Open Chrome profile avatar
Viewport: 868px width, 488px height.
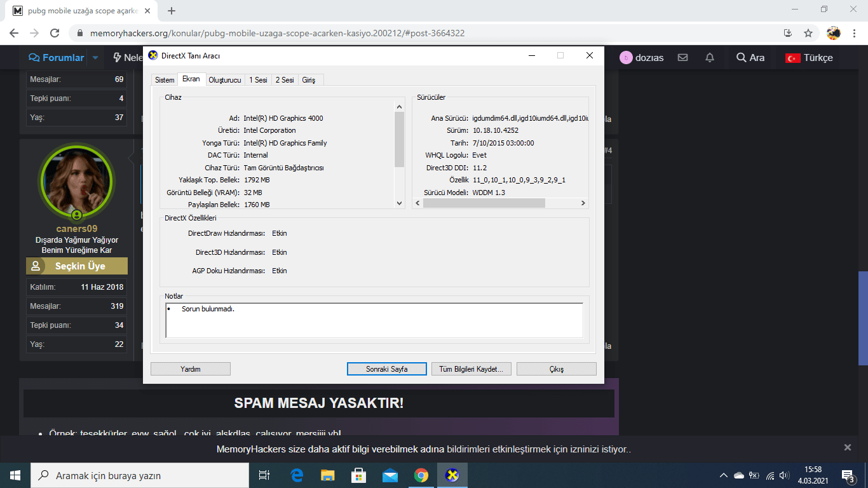[834, 33]
